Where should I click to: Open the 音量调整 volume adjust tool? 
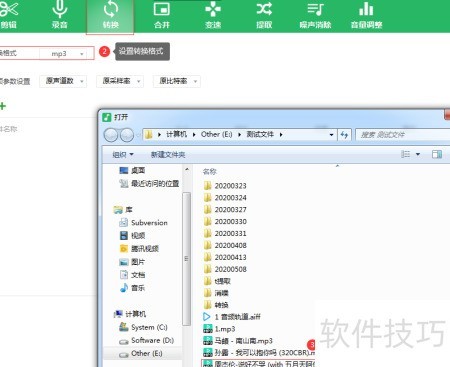tap(366, 15)
